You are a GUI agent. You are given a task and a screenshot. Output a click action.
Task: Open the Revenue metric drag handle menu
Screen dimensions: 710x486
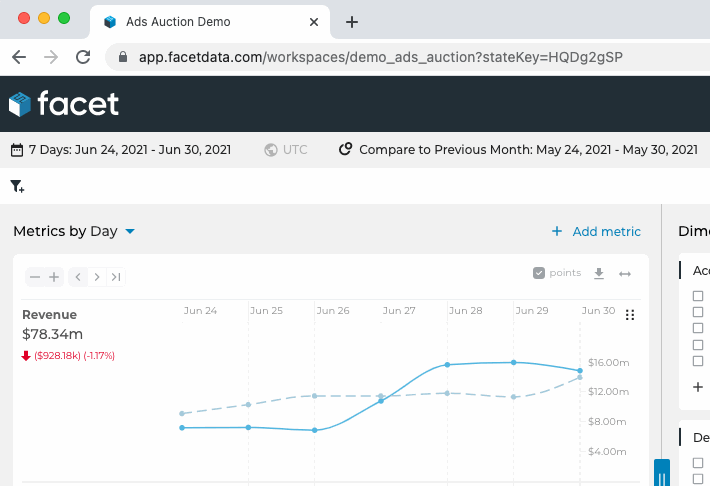(x=630, y=315)
